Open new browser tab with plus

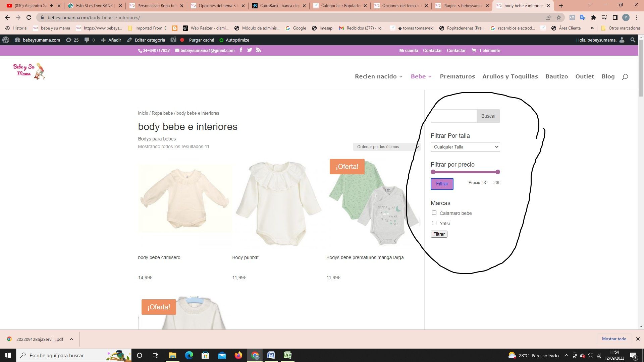pyautogui.click(x=561, y=6)
